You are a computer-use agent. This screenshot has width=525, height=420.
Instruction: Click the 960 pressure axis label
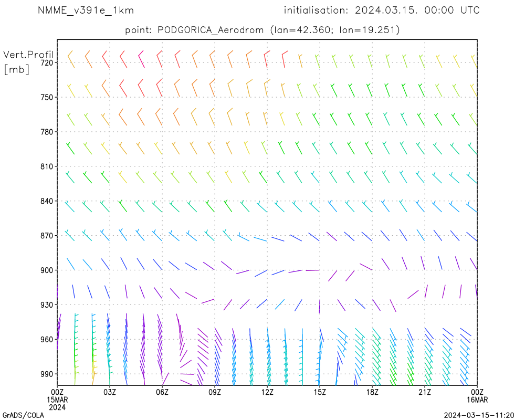pos(47,340)
